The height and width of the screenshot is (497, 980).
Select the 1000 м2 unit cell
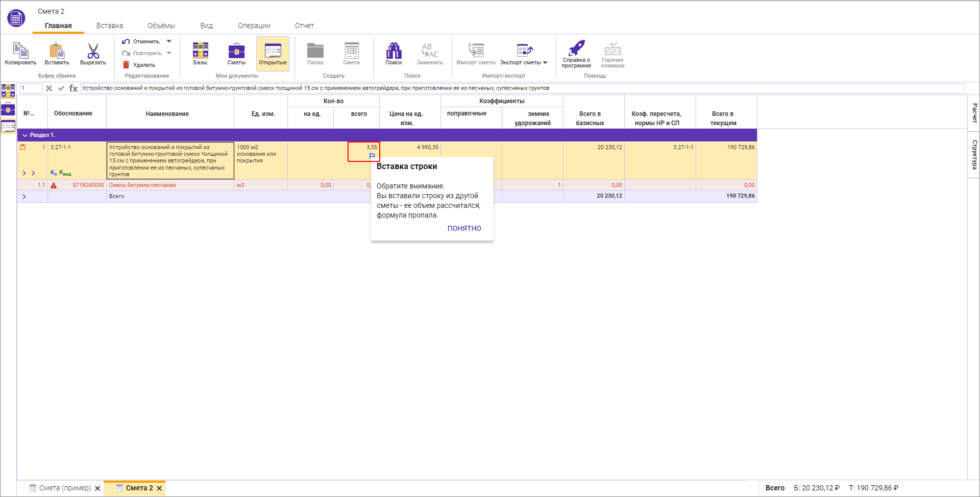click(x=260, y=160)
